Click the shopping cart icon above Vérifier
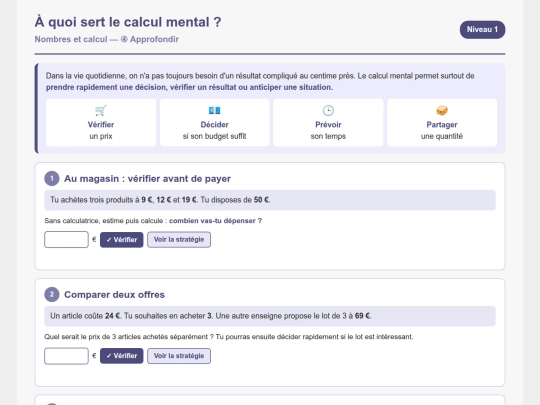 pyautogui.click(x=101, y=111)
